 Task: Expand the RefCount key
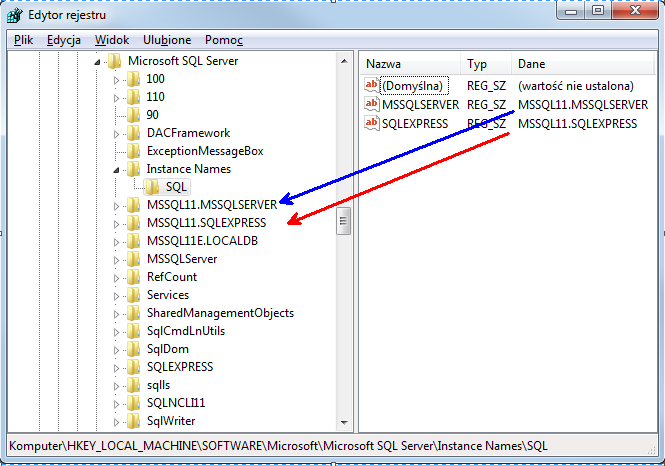click(116, 278)
